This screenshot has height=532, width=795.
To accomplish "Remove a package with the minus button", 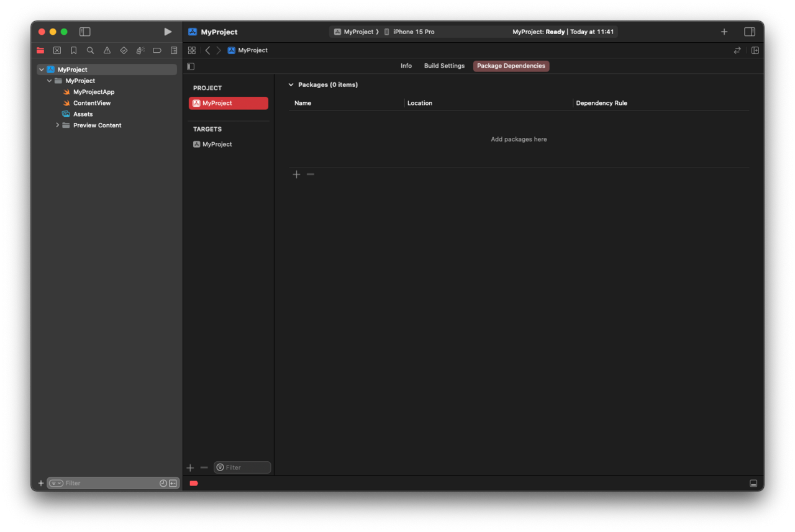I will (x=311, y=174).
